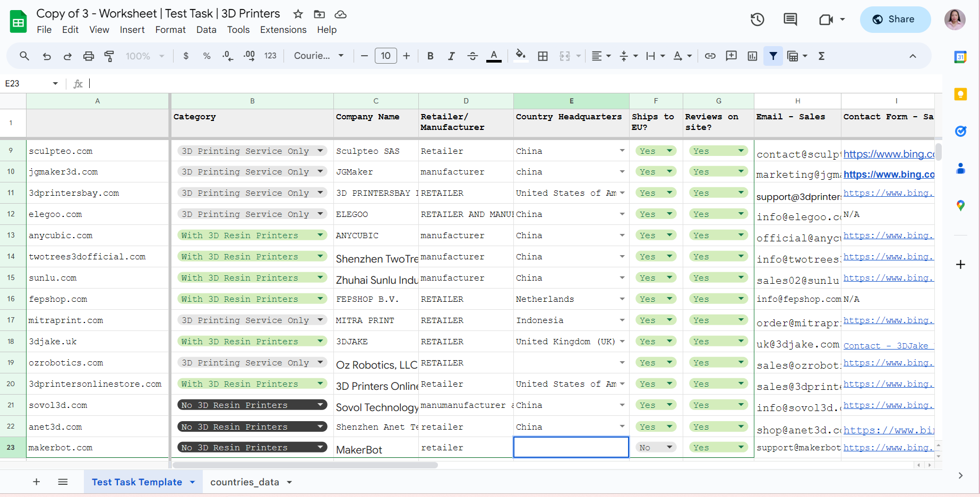Open Google Maps side panel
Image resolution: width=980 pixels, height=497 pixels.
960,205
